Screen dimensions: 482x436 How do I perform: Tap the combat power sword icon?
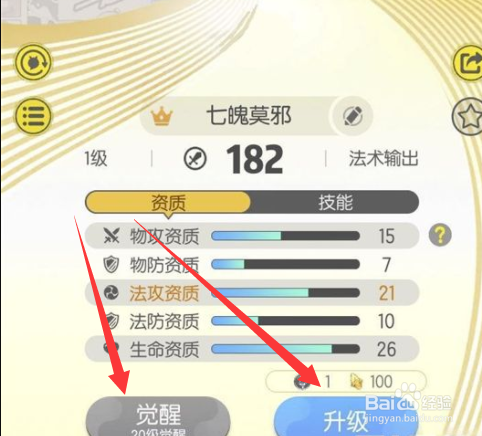click(195, 159)
